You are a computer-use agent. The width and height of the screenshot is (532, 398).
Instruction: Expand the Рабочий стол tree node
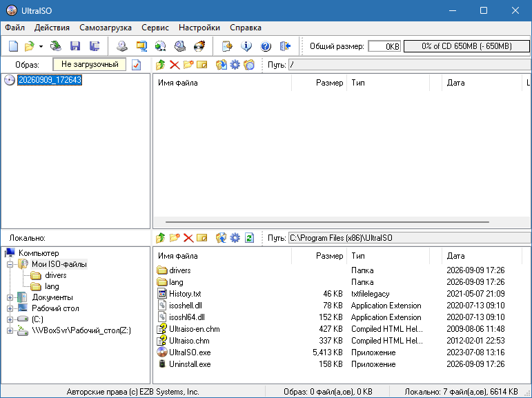(10, 308)
